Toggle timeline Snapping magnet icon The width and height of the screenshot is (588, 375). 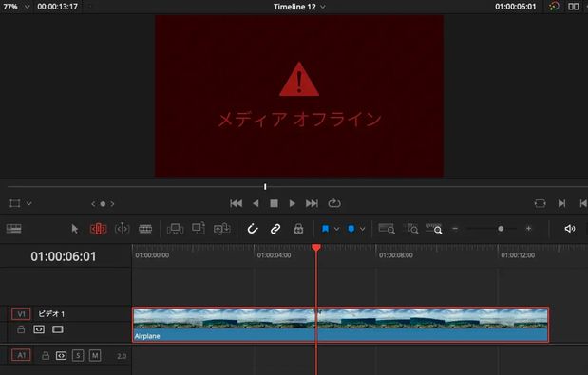(x=253, y=229)
